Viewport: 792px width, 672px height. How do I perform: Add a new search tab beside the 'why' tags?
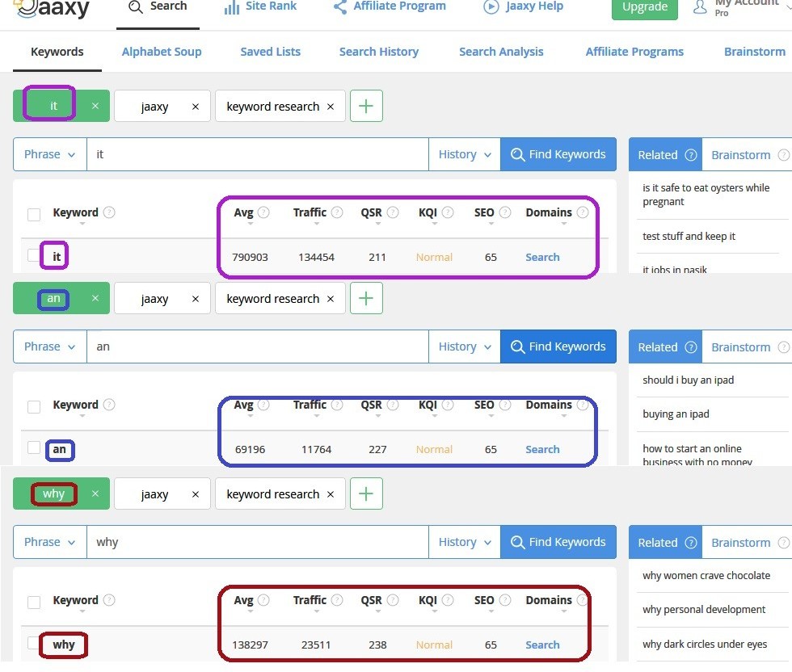366,493
